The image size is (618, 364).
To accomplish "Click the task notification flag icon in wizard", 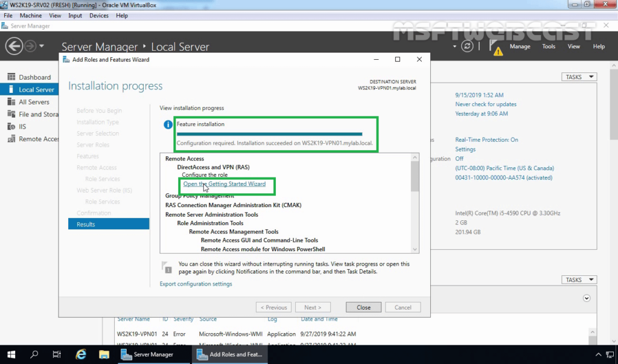I will pos(167,267).
